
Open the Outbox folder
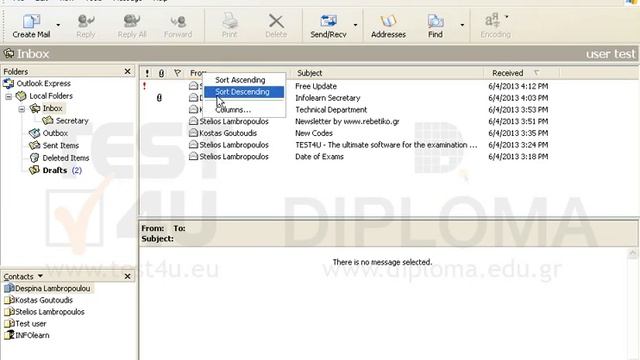(x=55, y=133)
